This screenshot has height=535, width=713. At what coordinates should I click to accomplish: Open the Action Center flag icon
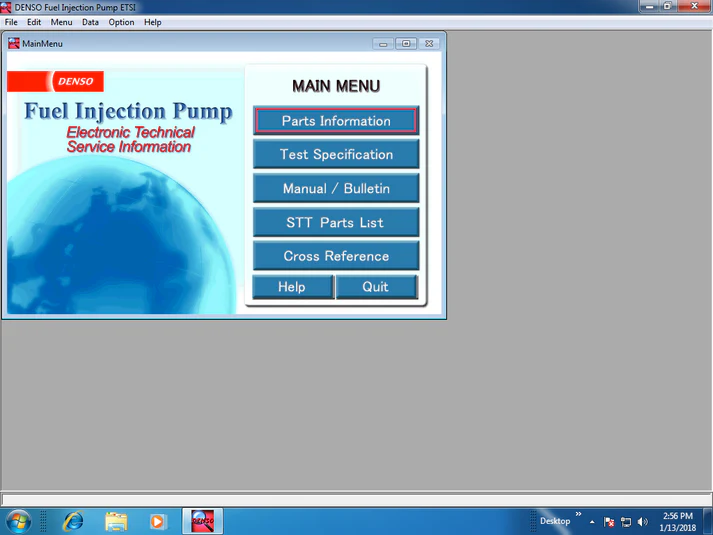coord(609,522)
